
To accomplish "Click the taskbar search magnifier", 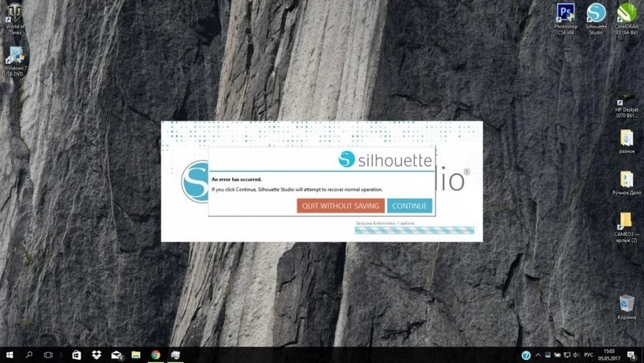I will pos(29,355).
